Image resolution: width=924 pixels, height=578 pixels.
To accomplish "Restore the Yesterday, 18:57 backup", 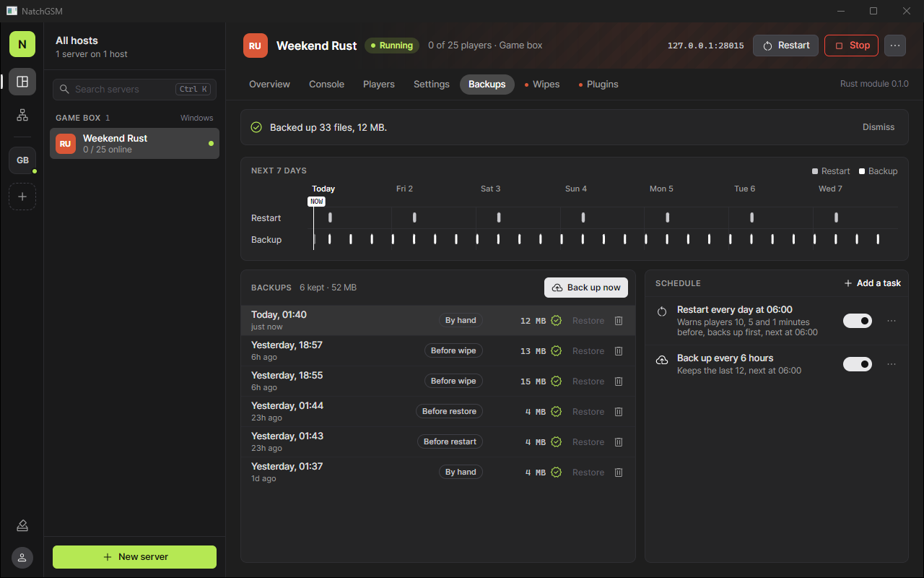I will pos(588,351).
